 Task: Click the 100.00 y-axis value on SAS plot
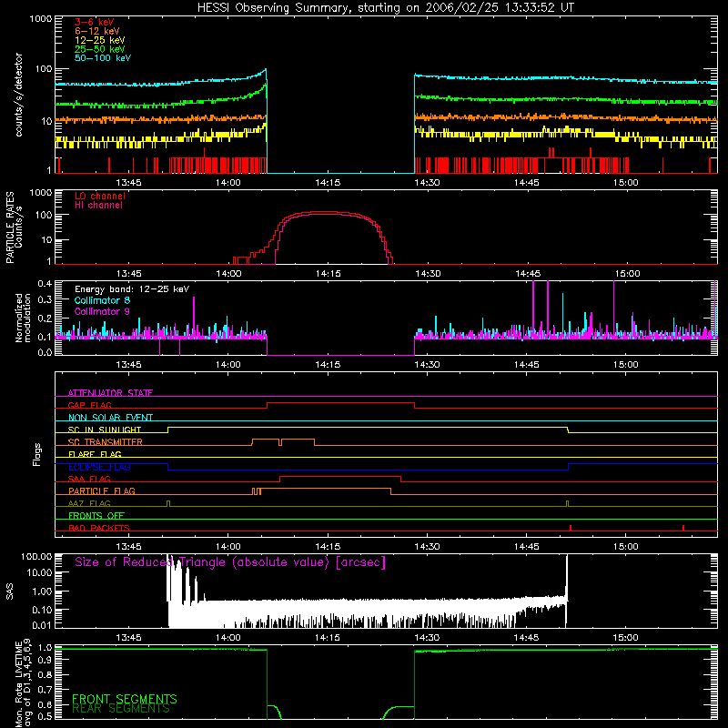pos(36,557)
